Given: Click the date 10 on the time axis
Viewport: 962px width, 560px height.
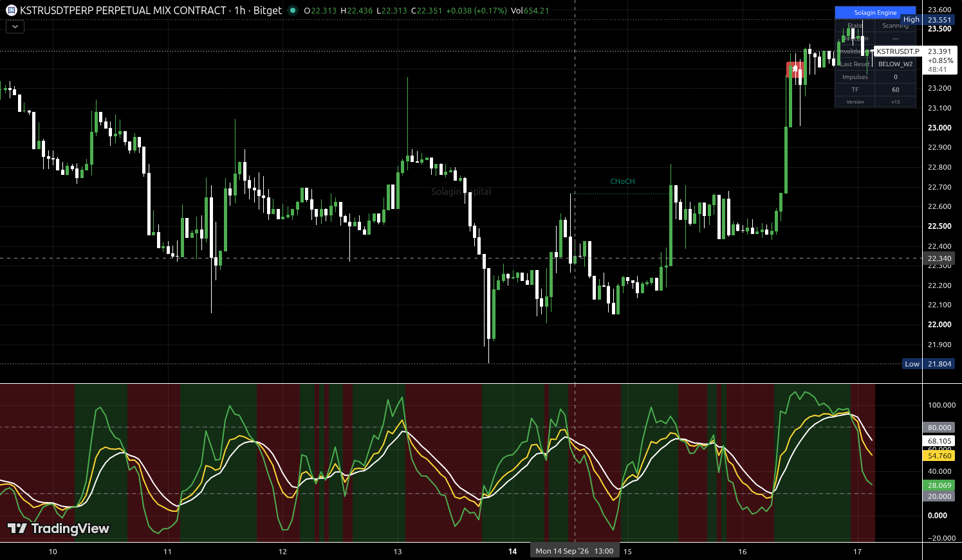Looking at the screenshot, I should tap(53, 552).
